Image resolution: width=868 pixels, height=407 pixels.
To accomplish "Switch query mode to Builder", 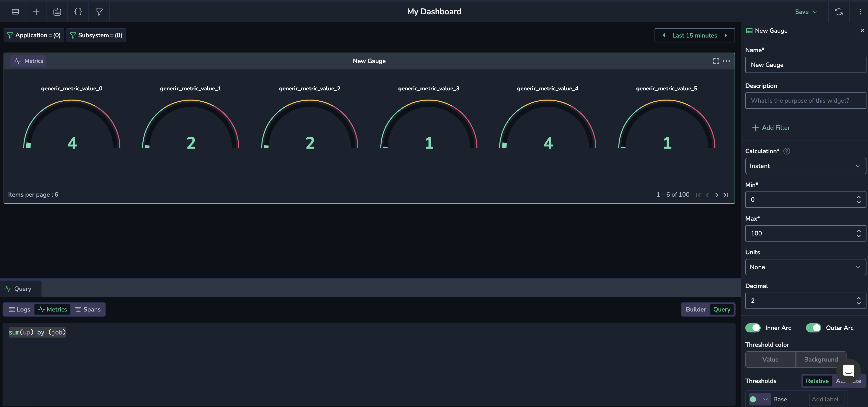I will 695,309.
